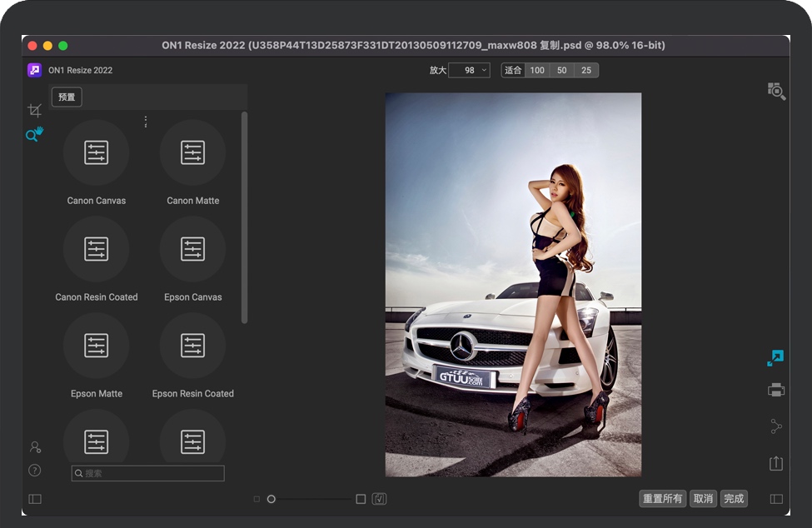Select the View zoom and hand tool

pyautogui.click(x=34, y=134)
